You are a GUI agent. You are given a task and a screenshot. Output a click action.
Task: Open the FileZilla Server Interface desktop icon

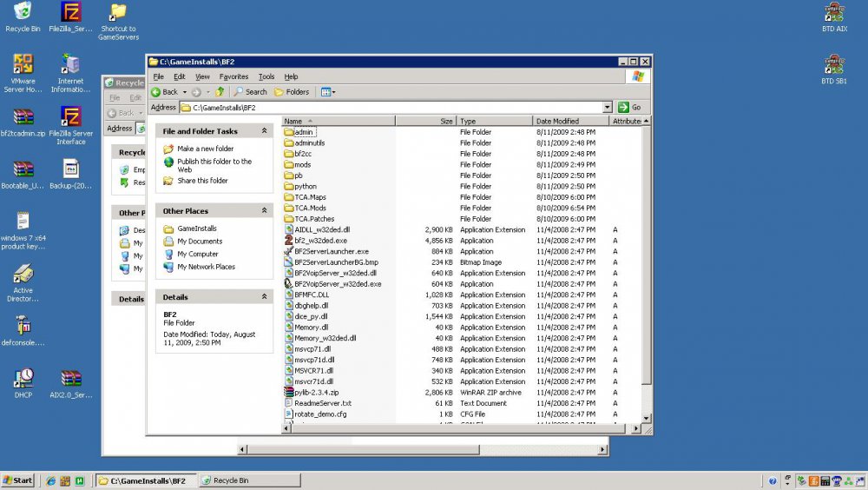[x=71, y=117]
